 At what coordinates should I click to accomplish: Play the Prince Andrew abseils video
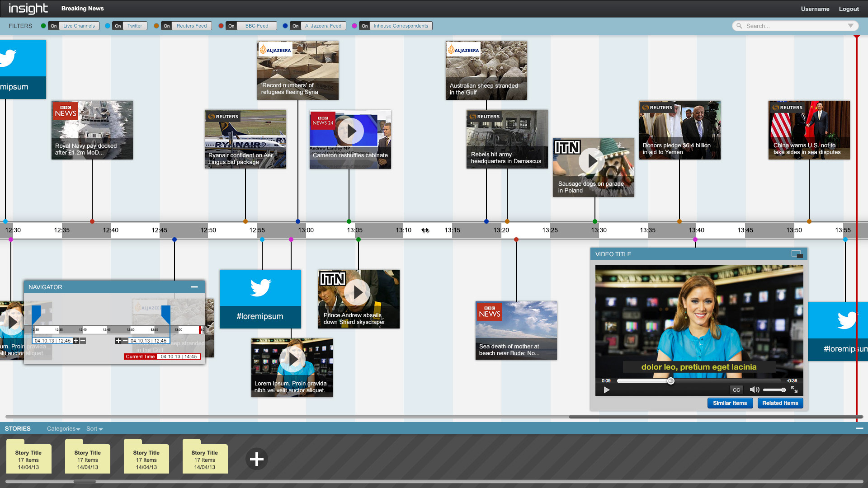click(x=357, y=293)
